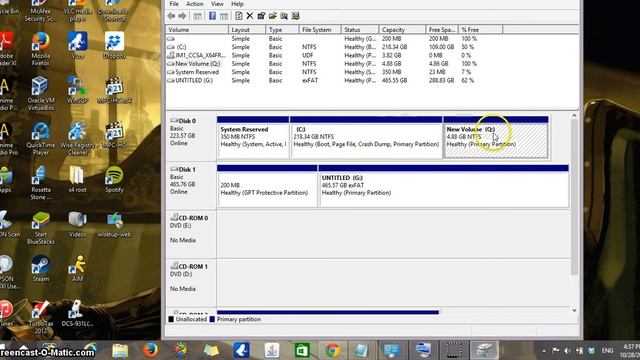Toggle the Show/Hide Action Pane toolbar icon
The width and height of the screenshot is (640, 360).
point(224,16)
